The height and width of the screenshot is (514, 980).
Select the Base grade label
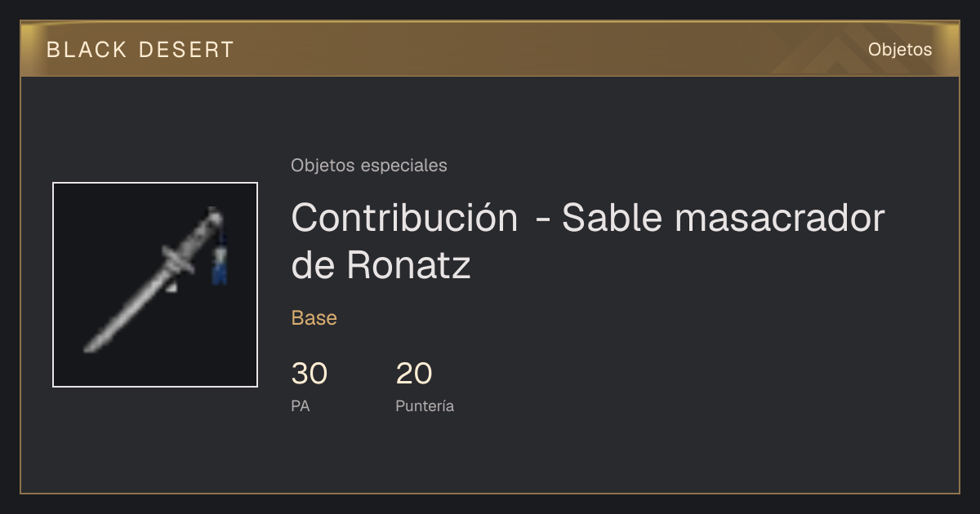pos(314,318)
